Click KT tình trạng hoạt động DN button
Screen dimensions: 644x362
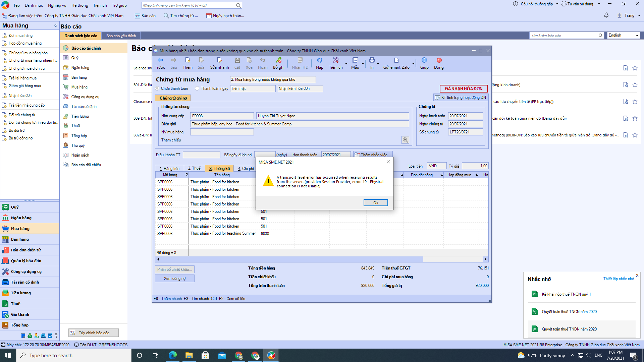point(461,98)
